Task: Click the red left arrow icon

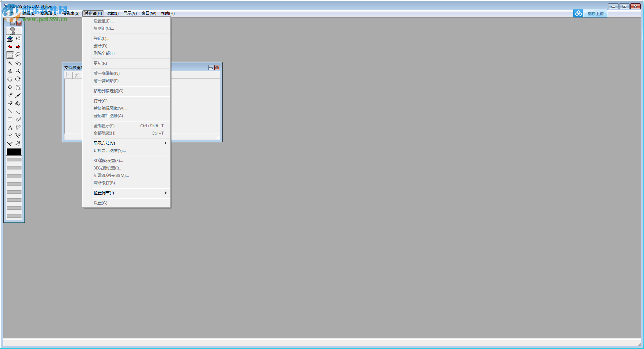Action: 10,47
